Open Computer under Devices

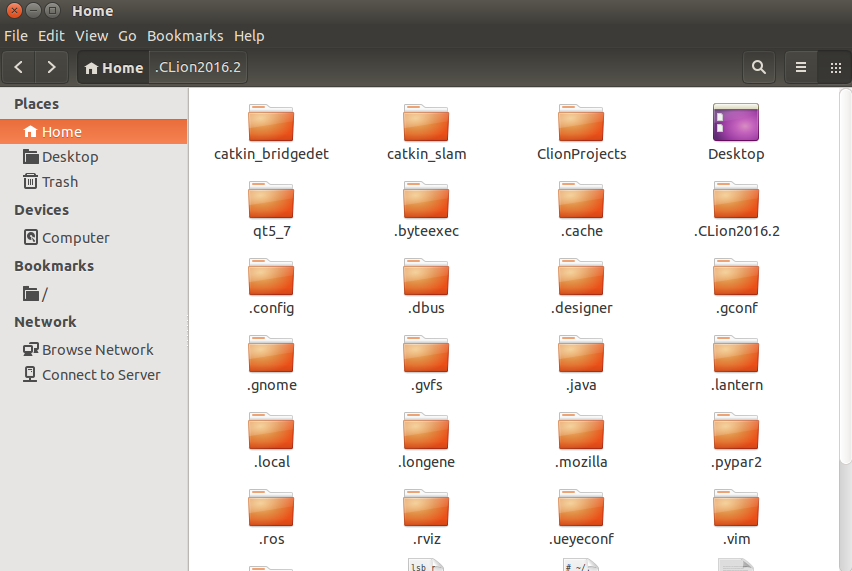(93, 237)
